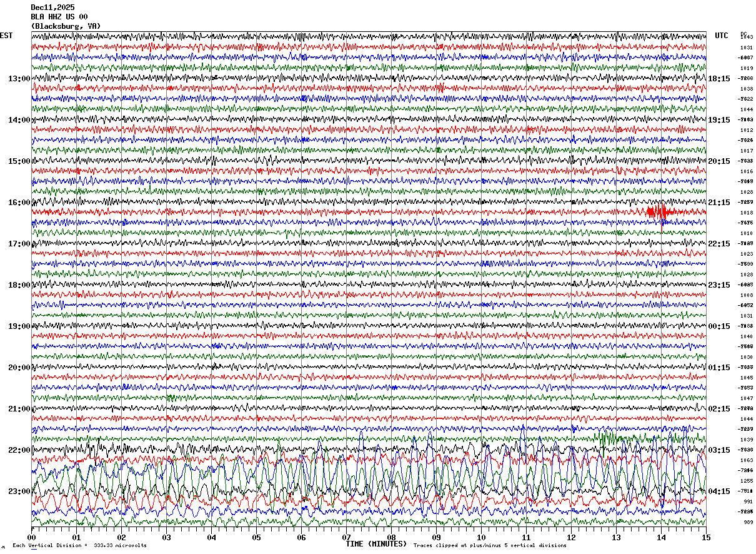The height and width of the screenshot is (554, 756).
Task: Click the traces clipped footnote text
Action: 490,546
